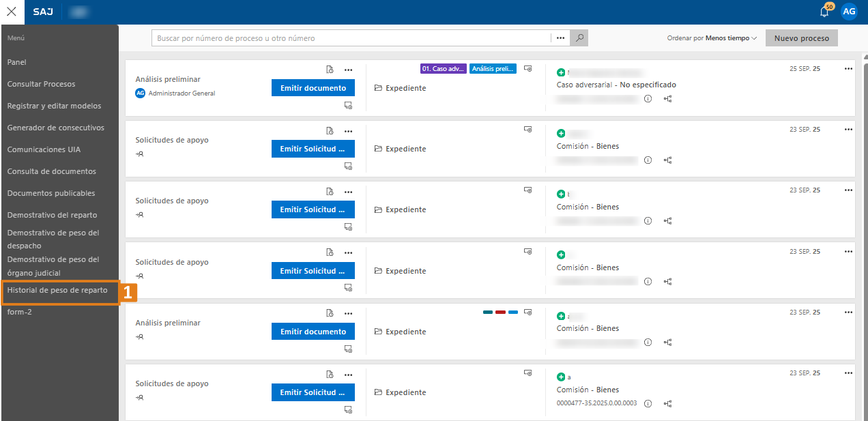This screenshot has width=868, height=421.
Task: Open the notifications bell with 50 badge
Action: coord(824,12)
